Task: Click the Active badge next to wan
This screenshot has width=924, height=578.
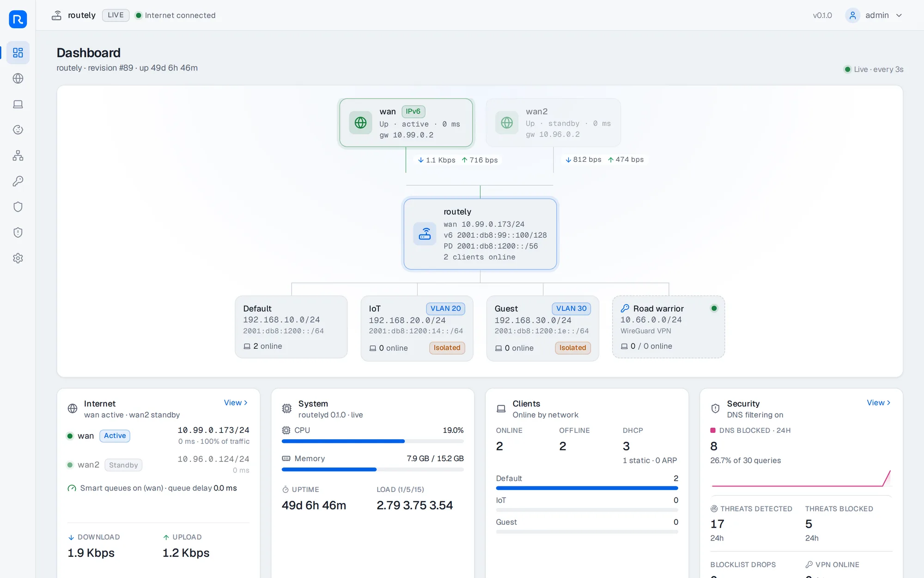Action: pyautogui.click(x=115, y=436)
